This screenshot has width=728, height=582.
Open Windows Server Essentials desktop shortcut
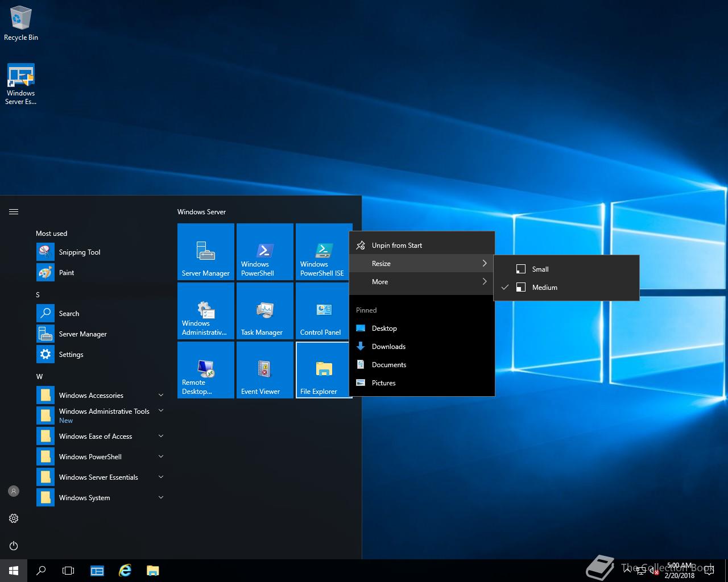(x=21, y=84)
